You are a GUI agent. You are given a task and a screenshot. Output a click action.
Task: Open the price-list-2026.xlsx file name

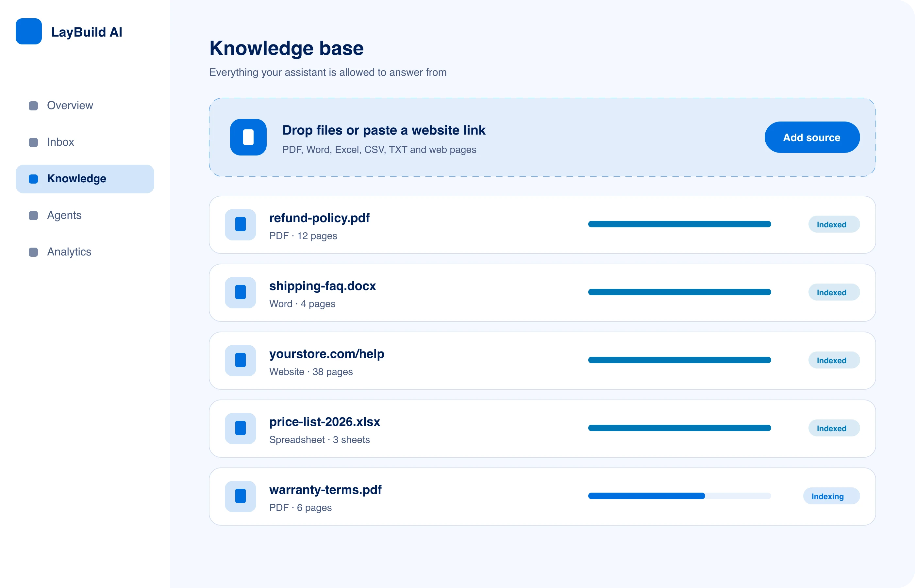click(324, 422)
